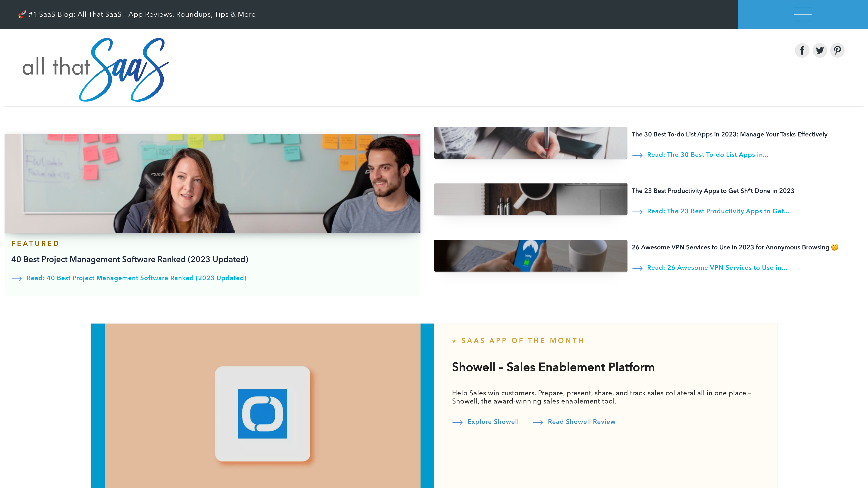Visit the Facebook page via its icon
Screen dimensions: 868x488
[802, 51]
